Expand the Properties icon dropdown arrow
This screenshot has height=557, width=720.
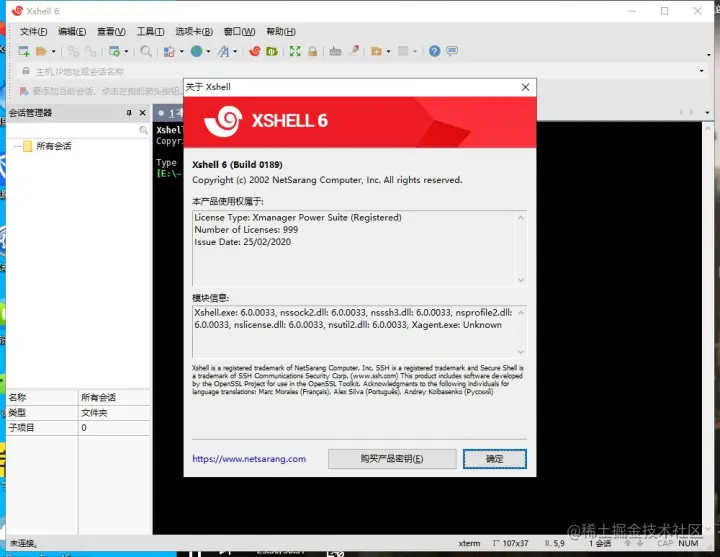(x=126, y=51)
